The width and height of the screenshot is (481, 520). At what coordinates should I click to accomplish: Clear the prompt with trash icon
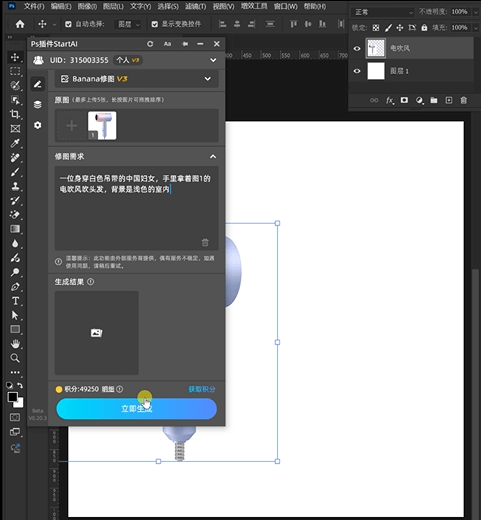click(205, 242)
